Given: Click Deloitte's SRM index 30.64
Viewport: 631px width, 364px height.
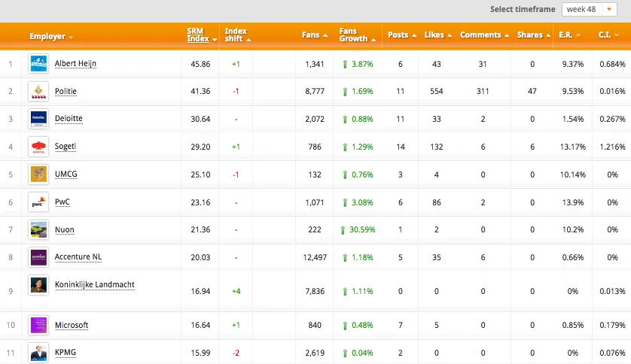Looking at the screenshot, I should click(x=200, y=119).
